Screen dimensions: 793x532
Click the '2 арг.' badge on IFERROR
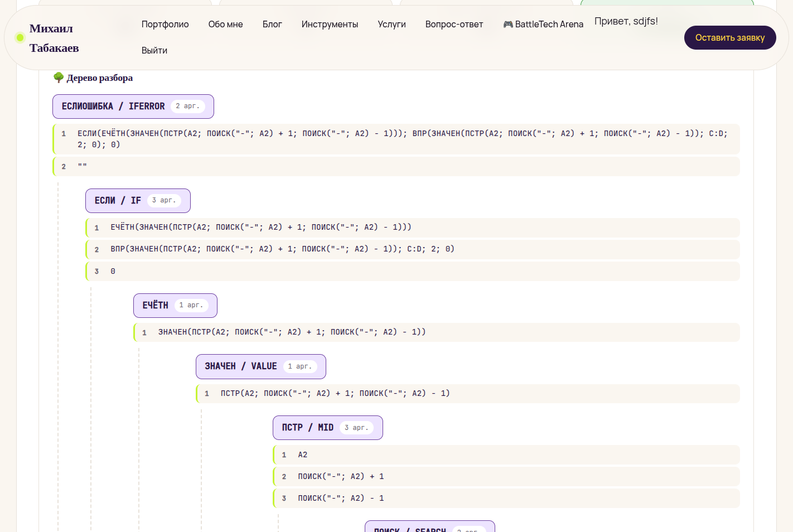187,106
